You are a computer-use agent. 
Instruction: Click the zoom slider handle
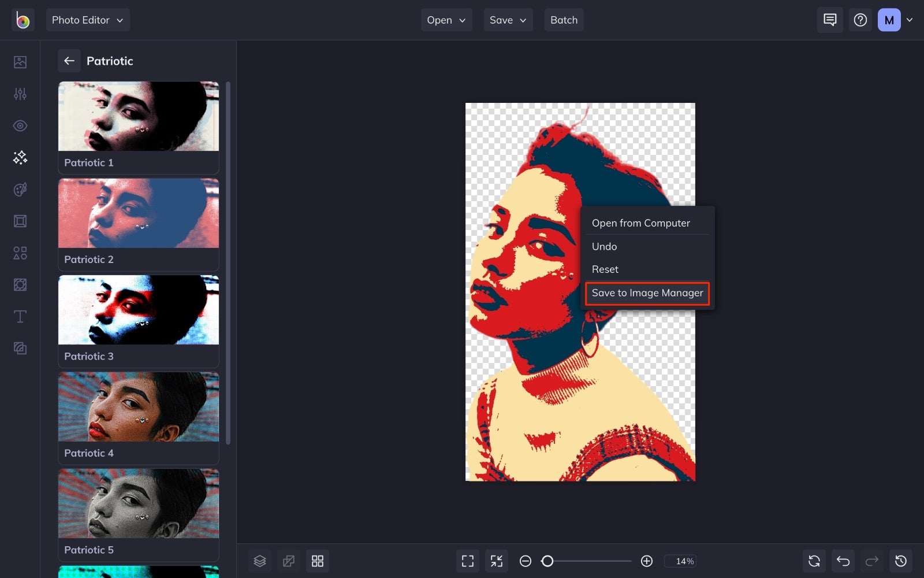(x=547, y=561)
